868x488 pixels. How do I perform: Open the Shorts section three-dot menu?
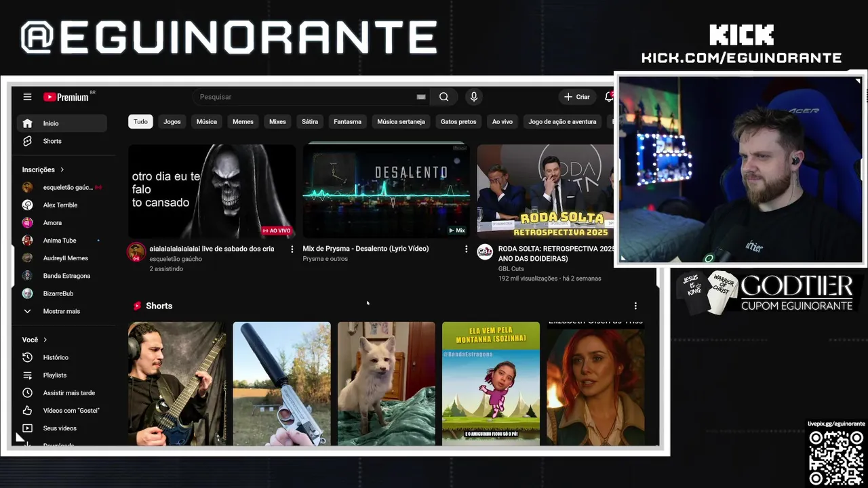[x=635, y=306]
